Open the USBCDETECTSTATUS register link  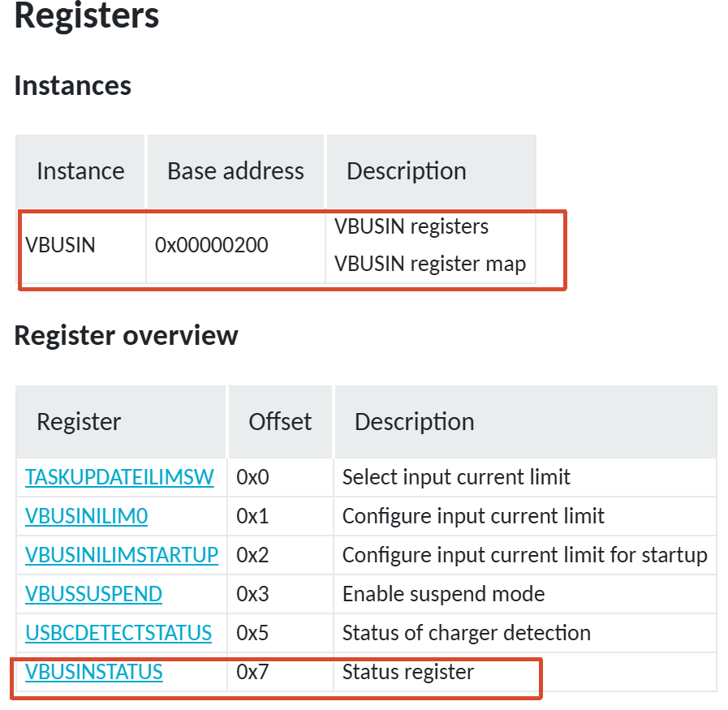118,633
